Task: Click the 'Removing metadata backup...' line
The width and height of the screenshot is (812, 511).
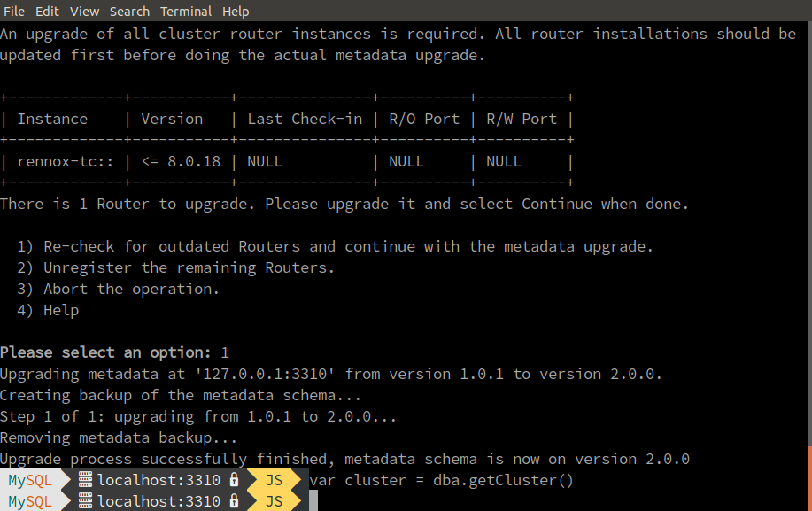Action: coord(119,437)
